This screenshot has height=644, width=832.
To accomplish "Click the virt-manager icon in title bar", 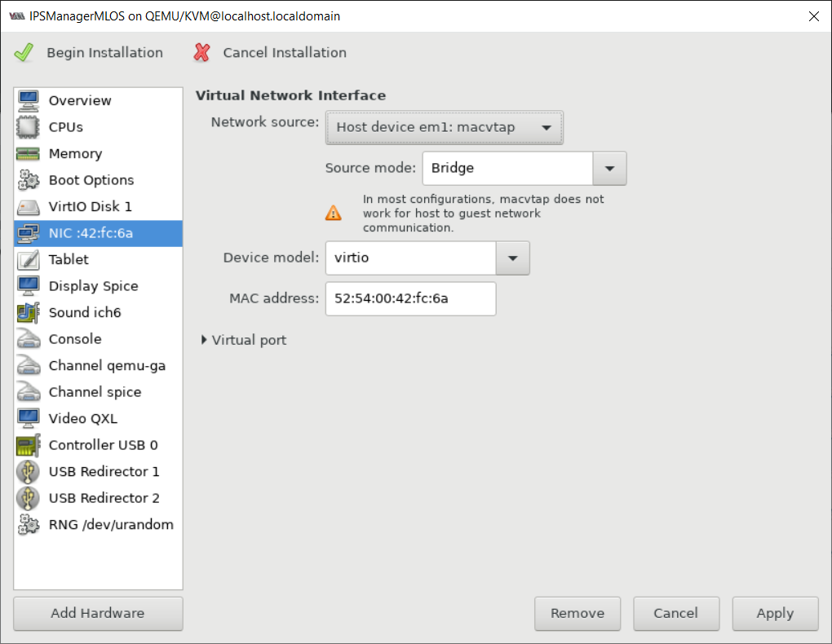I will pyautogui.click(x=17, y=16).
